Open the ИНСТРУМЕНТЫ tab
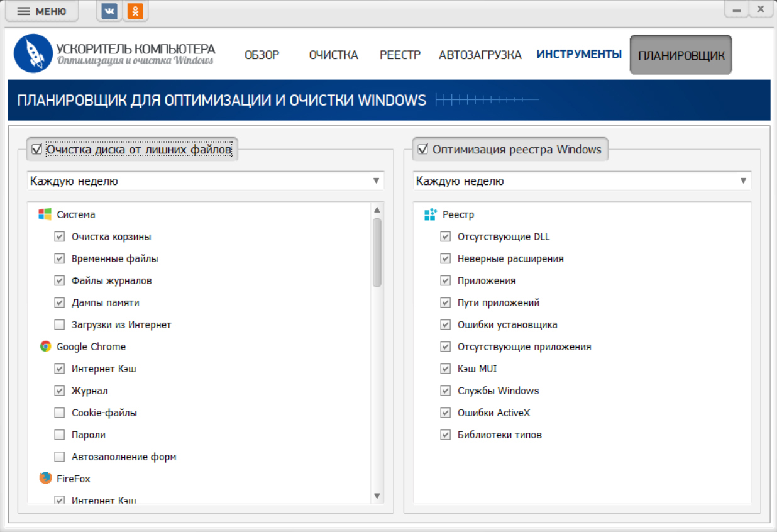Screen dimensions: 777x532 pyautogui.click(x=579, y=54)
